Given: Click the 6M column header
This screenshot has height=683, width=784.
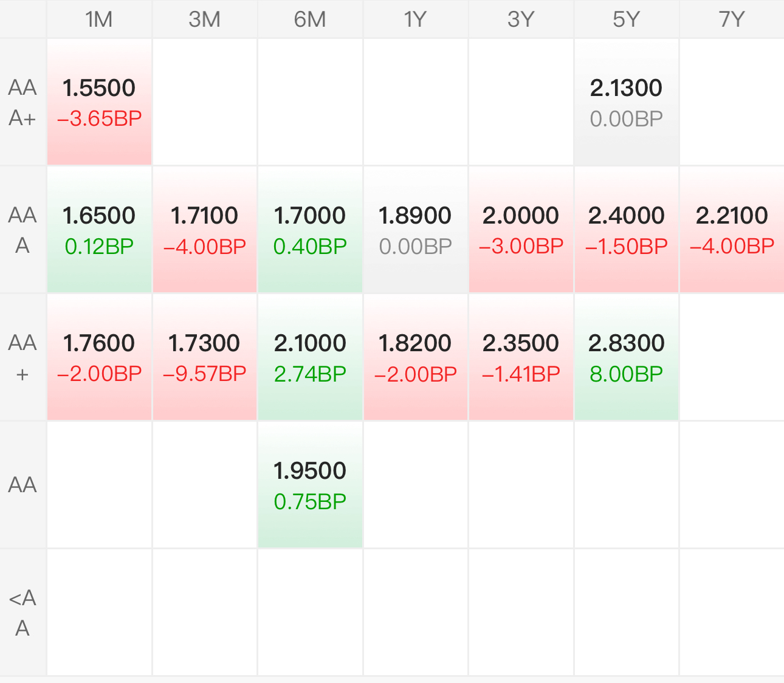Looking at the screenshot, I should 310,19.
